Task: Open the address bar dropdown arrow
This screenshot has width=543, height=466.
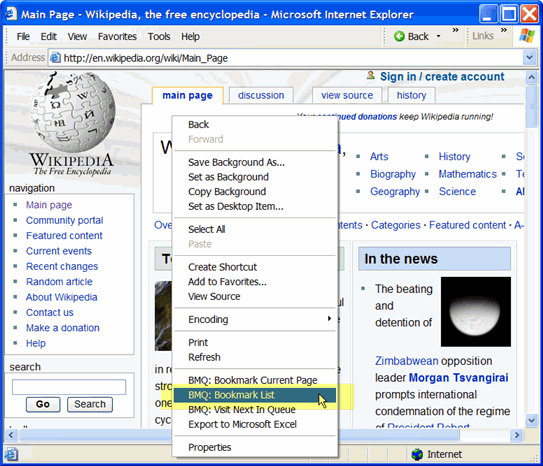Action: click(529, 57)
